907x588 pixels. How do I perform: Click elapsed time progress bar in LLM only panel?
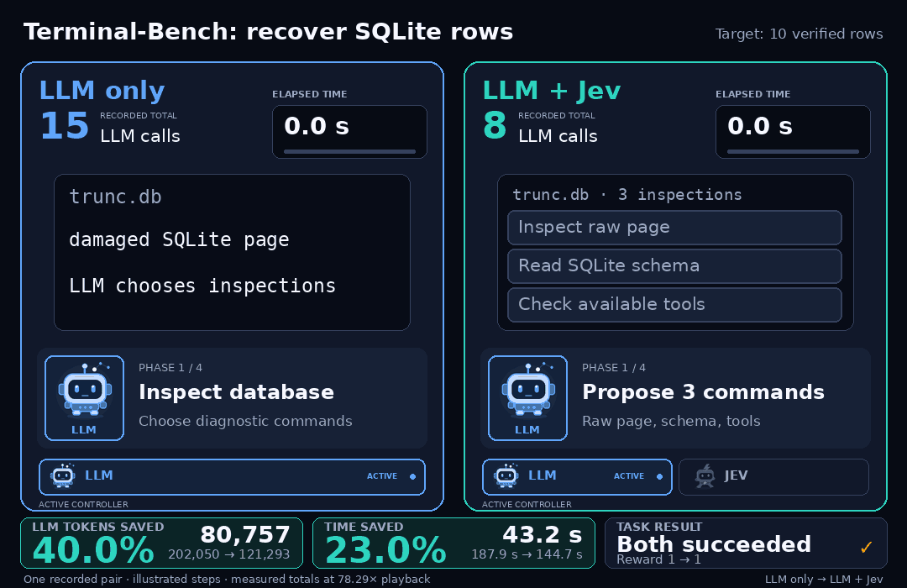(x=349, y=152)
